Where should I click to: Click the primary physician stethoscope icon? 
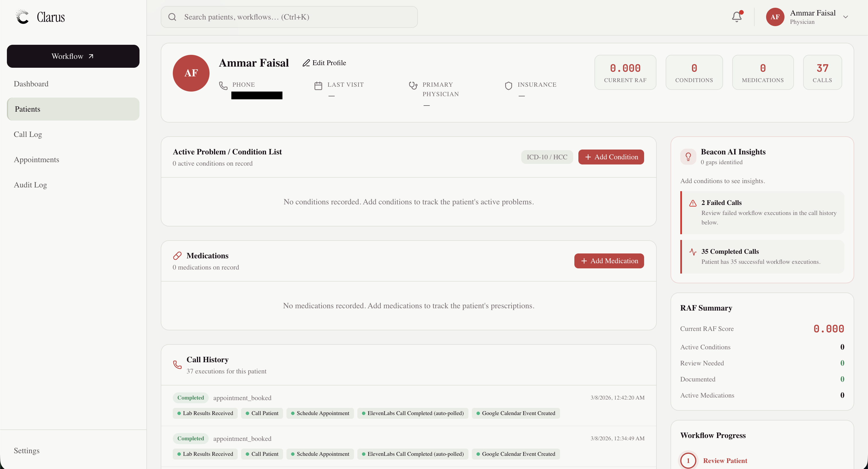pyautogui.click(x=413, y=85)
